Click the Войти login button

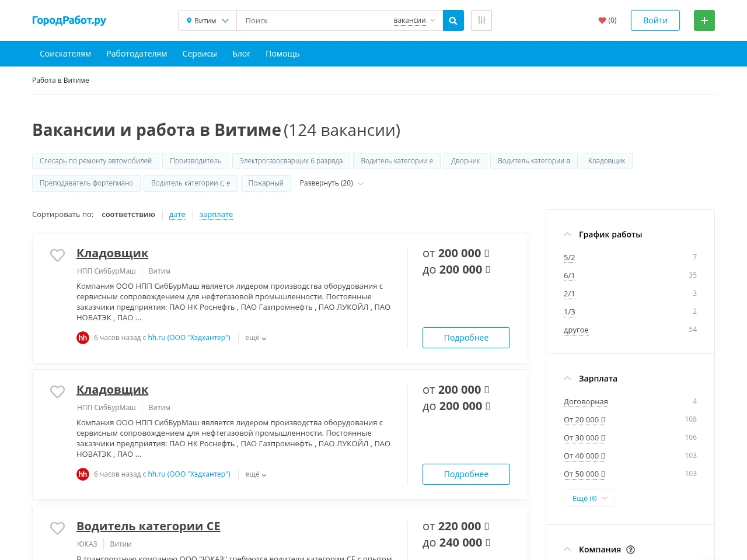655,20
